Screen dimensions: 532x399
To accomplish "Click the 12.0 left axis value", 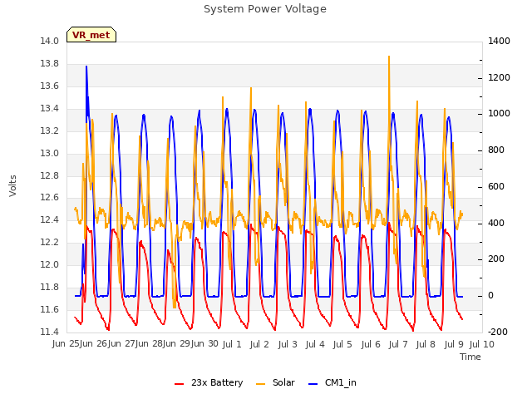I will [50, 264].
